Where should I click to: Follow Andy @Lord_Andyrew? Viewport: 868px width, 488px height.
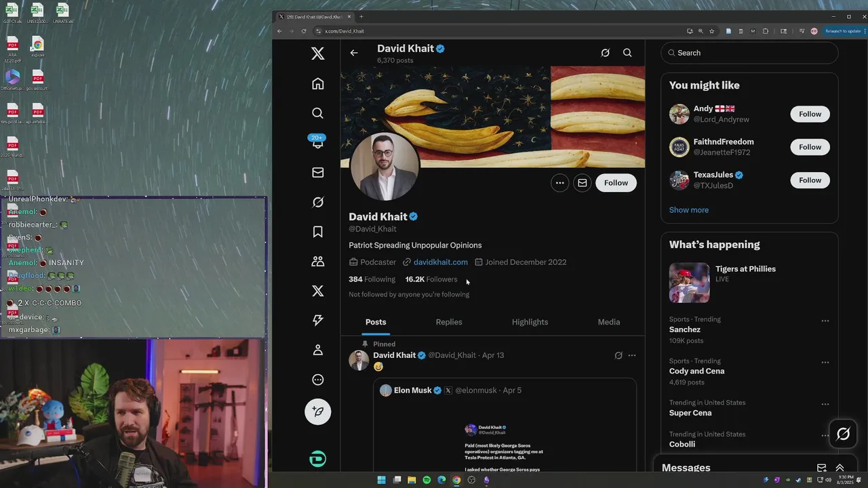810,115
